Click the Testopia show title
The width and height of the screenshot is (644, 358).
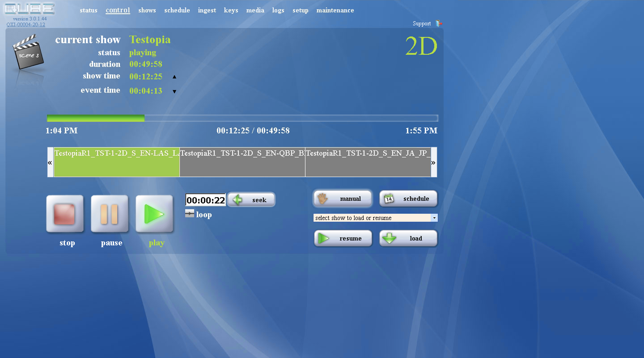(150, 40)
